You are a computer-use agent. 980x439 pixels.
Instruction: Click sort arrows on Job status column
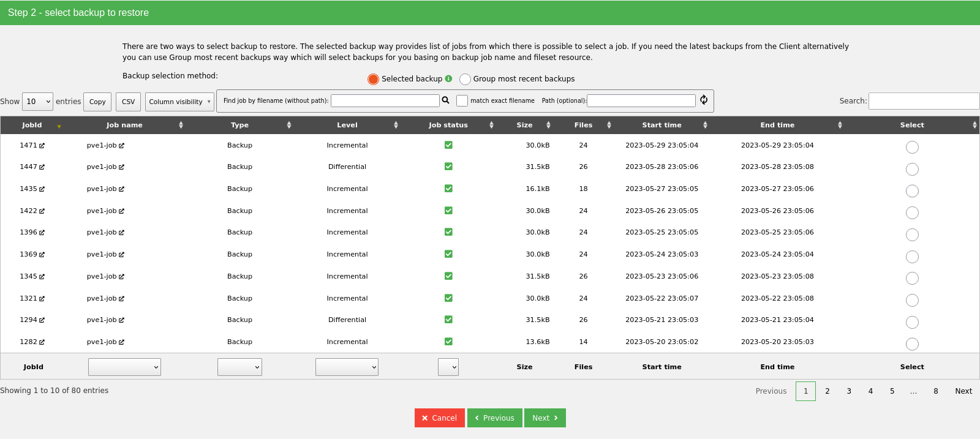coord(491,125)
